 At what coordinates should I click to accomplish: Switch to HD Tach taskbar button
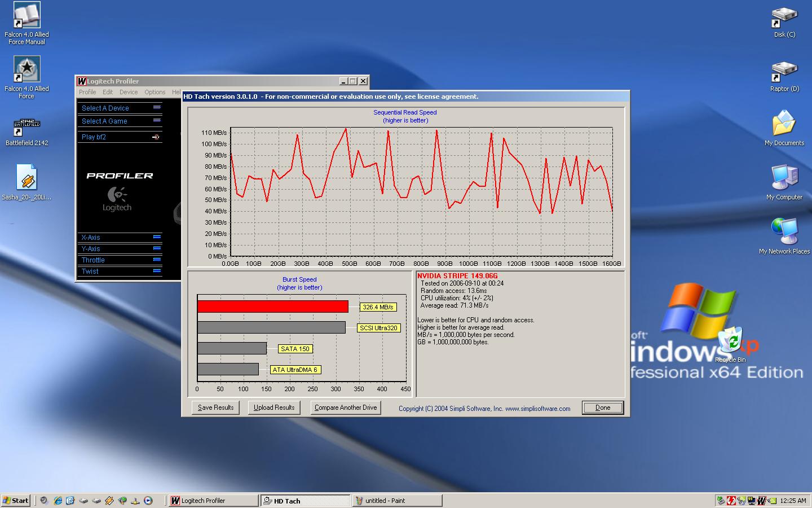pos(306,501)
